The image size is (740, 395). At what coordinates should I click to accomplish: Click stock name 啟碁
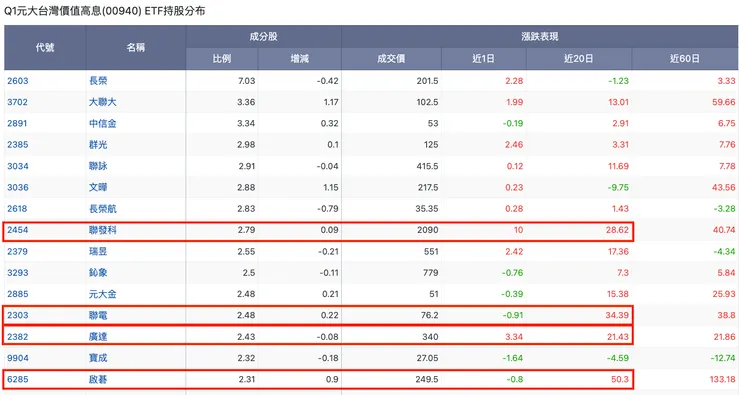(x=98, y=379)
